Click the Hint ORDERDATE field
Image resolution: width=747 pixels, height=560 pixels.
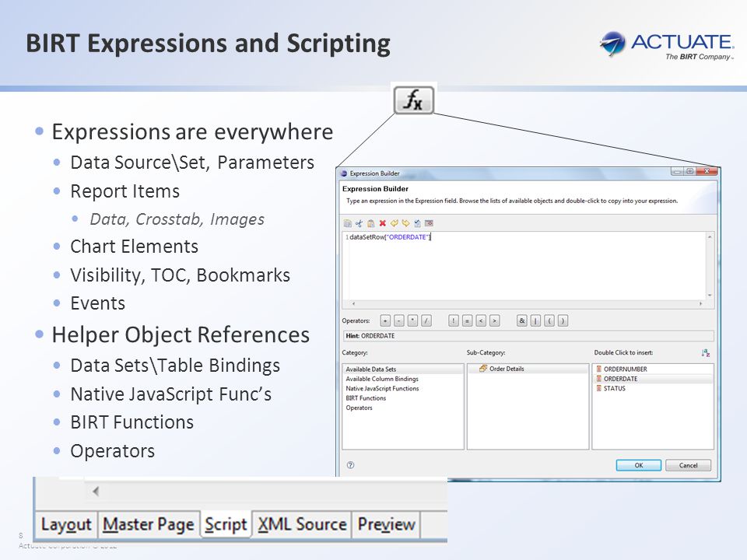coord(528,336)
